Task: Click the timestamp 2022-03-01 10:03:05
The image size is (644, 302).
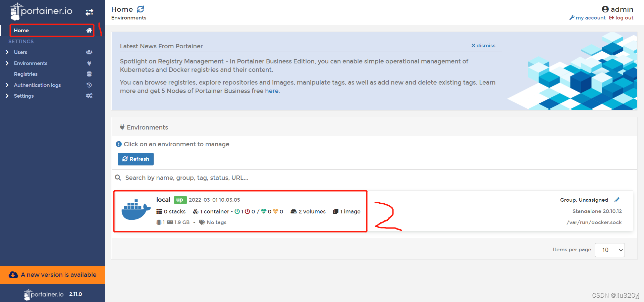Action: coord(214,200)
